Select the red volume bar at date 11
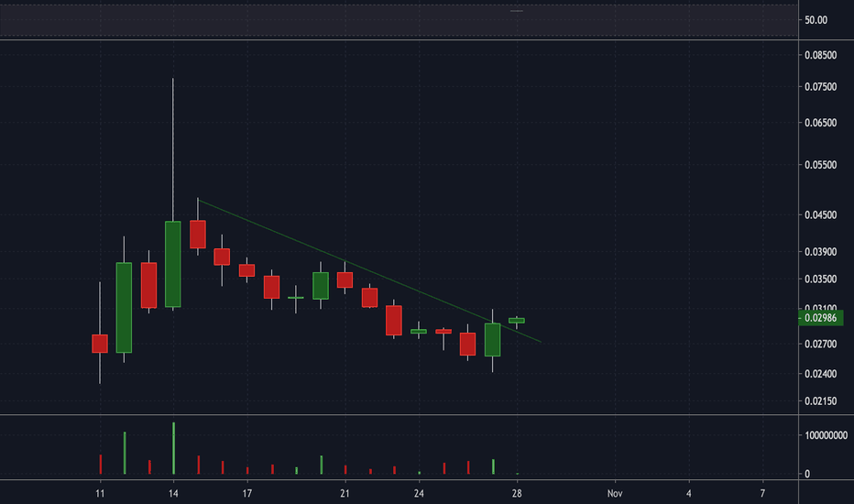Viewport: 854px width, 504px height. [x=100, y=465]
